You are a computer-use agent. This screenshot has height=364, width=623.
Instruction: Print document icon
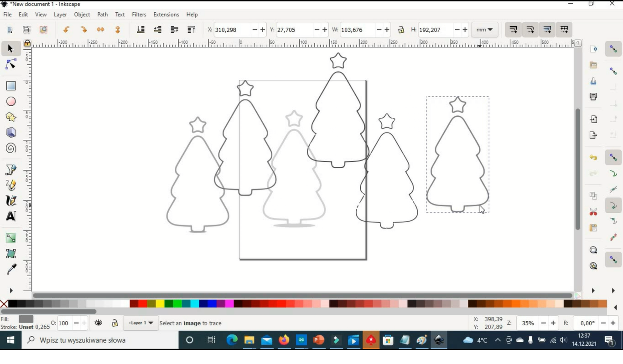(593, 97)
